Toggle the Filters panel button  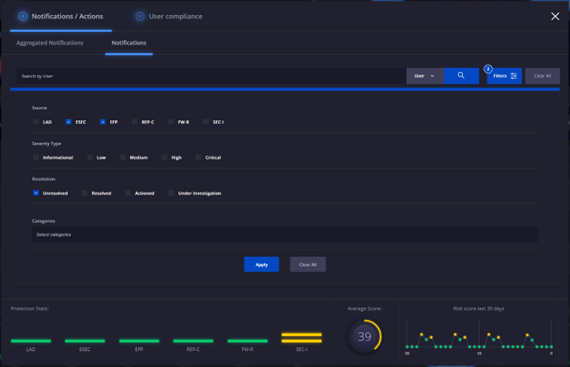tap(504, 76)
